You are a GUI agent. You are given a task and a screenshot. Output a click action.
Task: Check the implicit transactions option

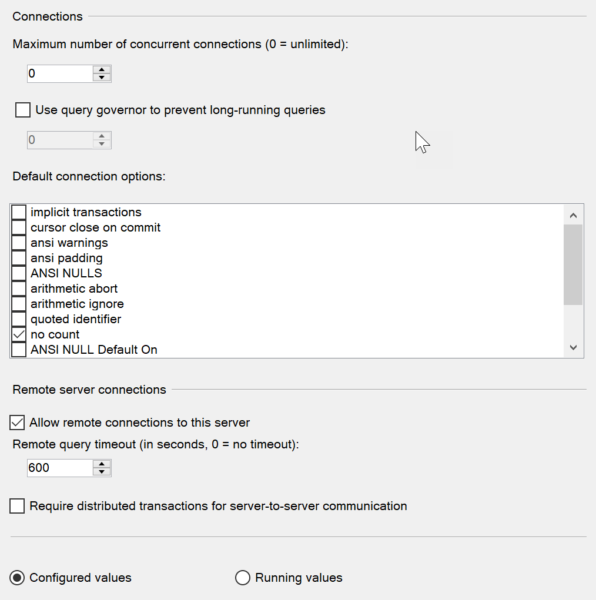click(x=19, y=212)
